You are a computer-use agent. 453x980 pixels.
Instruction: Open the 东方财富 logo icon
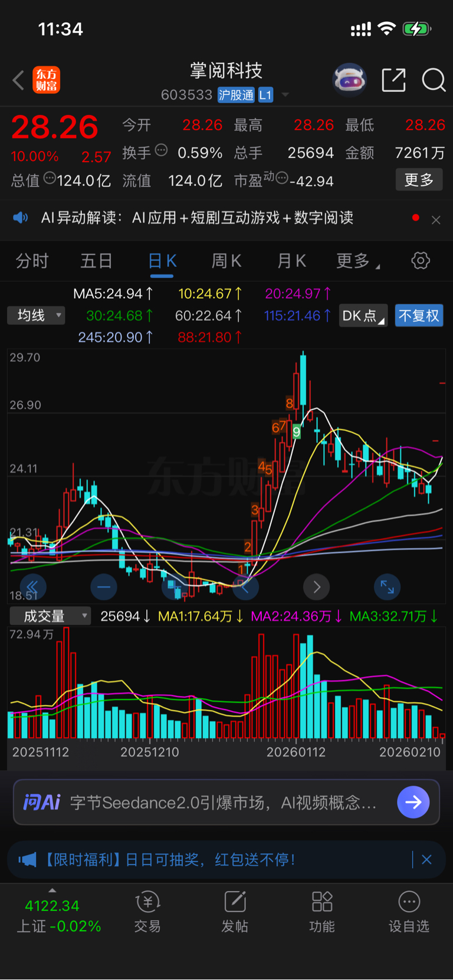click(x=46, y=80)
